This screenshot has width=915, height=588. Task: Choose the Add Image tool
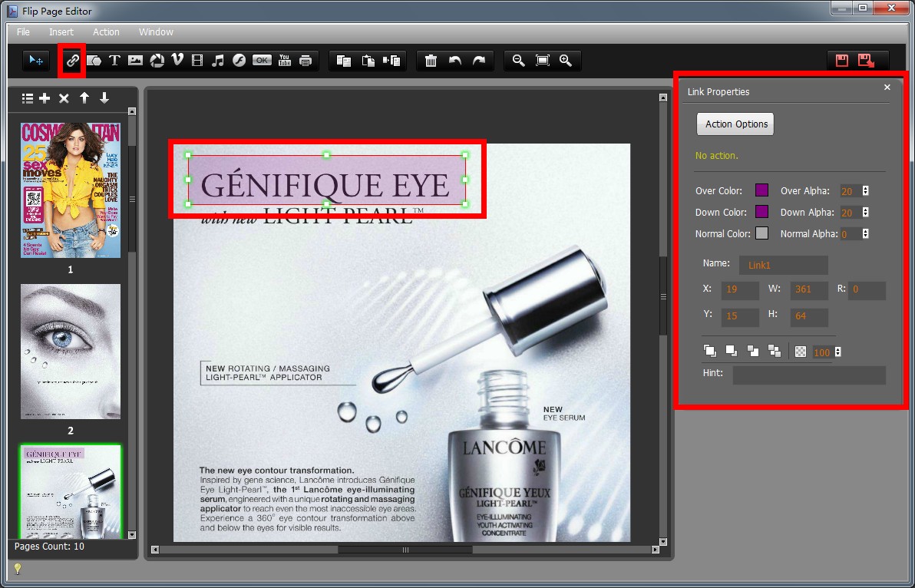click(136, 61)
